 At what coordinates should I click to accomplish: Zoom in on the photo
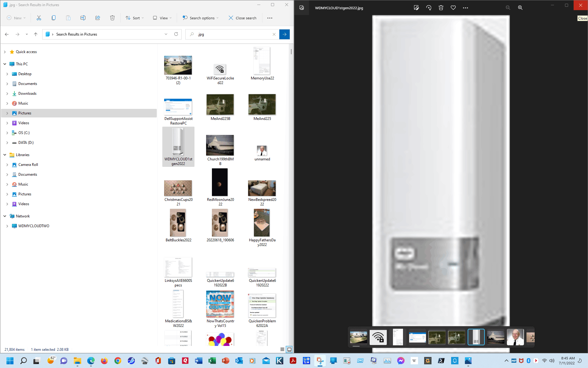(520, 8)
